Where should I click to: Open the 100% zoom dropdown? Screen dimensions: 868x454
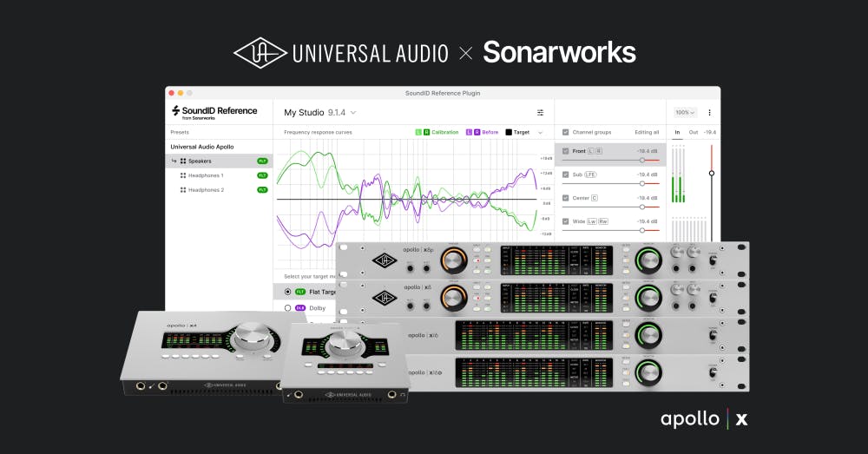pyautogui.click(x=686, y=112)
